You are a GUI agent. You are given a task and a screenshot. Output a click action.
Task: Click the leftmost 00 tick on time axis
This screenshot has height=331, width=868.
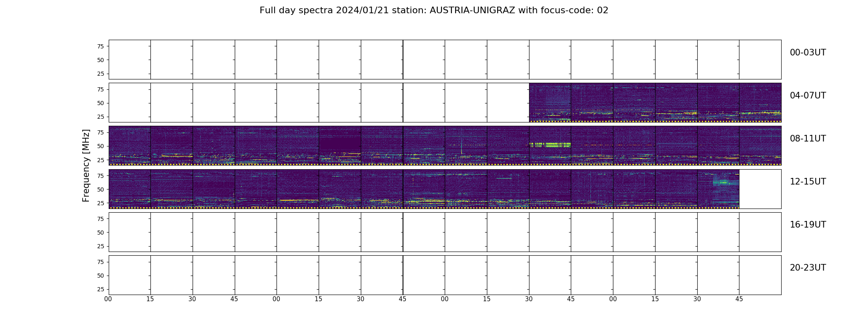point(108,299)
